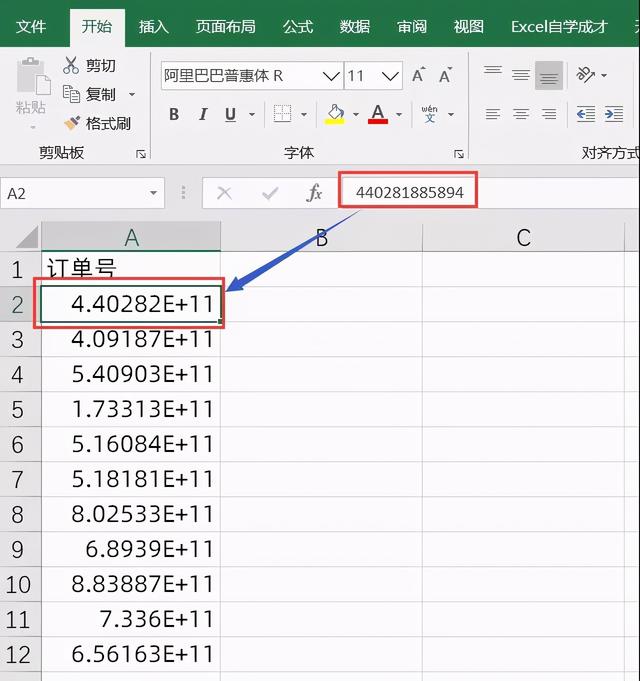Image resolution: width=640 pixels, height=681 pixels.
Task: Select column B header
Action: (x=321, y=237)
